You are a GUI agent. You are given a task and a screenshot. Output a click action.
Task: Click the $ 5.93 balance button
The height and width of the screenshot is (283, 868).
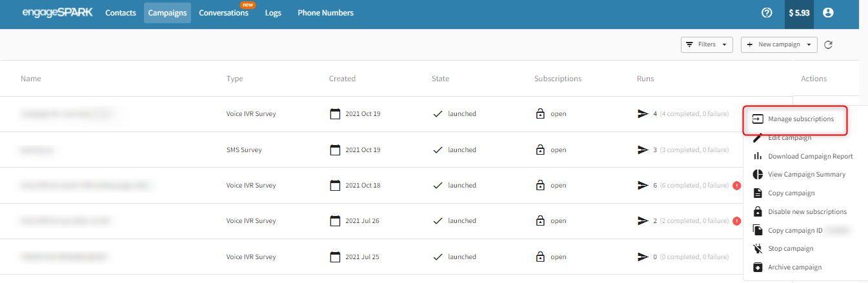click(799, 13)
